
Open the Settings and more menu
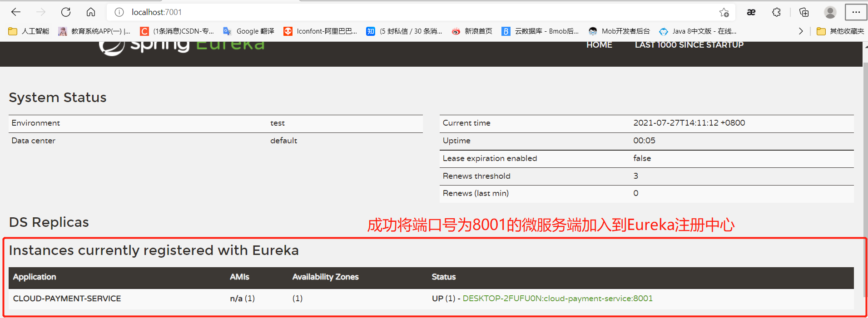click(x=856, y=12)
